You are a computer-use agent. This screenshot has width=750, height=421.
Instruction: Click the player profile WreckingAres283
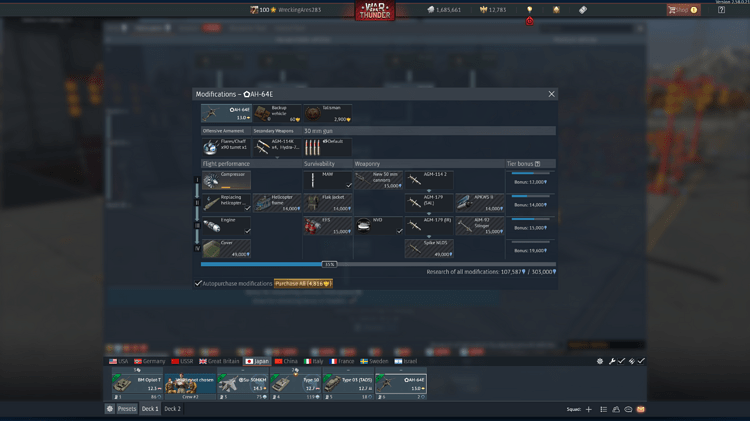point(286,10)
